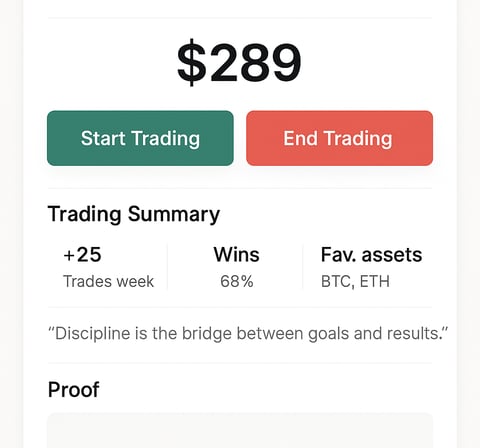The height and width of the screenshot is (448, 480).
Task: Open the empty Proof upload box
Action: pos(240,431)
